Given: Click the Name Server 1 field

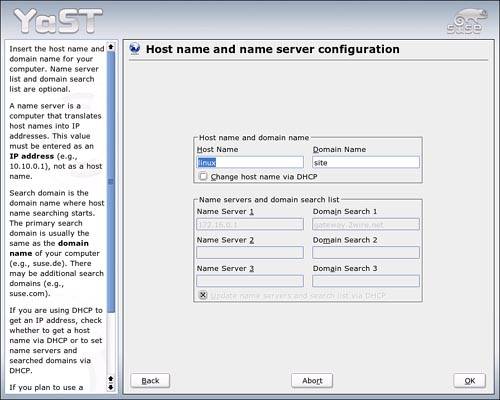Looking at the screenshot, I should (x=250, y=224).
